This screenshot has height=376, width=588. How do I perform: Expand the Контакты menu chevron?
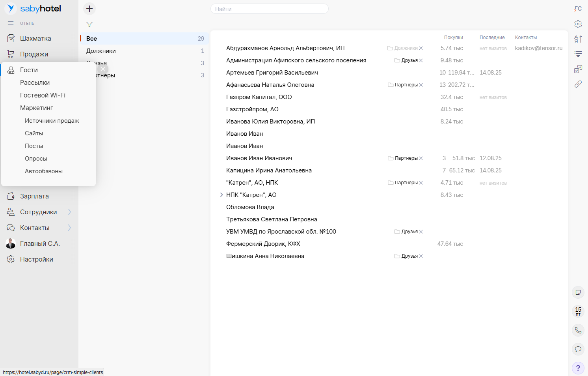[69, 228]
